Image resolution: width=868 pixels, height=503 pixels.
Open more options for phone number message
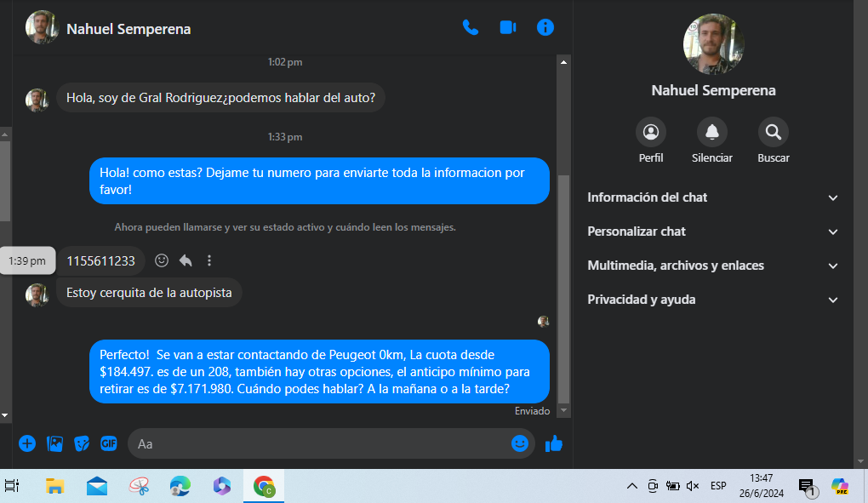pyautogui.click(x=209, y=261)
